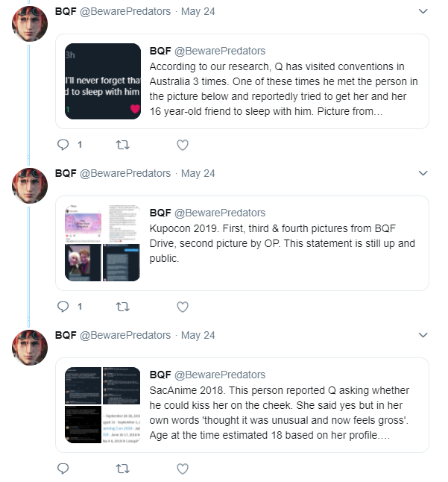Open the Kupocon 2019 four-picture thumbnail

pos(103,243)
